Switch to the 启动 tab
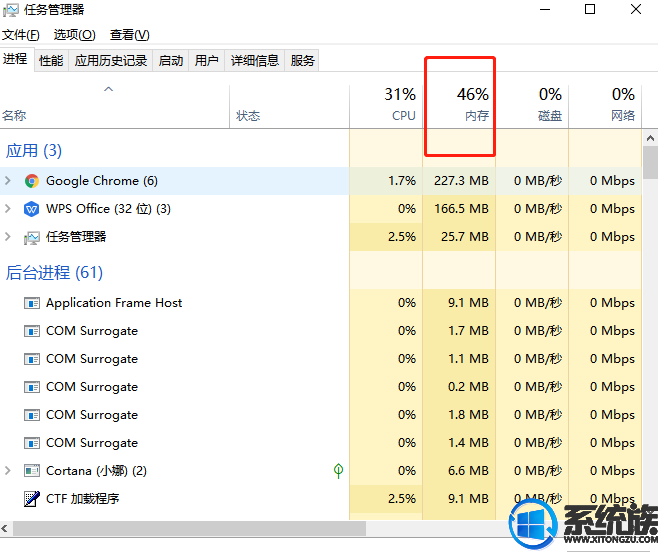The height and width of the screenshot is (552, 658). pos(171,60)
